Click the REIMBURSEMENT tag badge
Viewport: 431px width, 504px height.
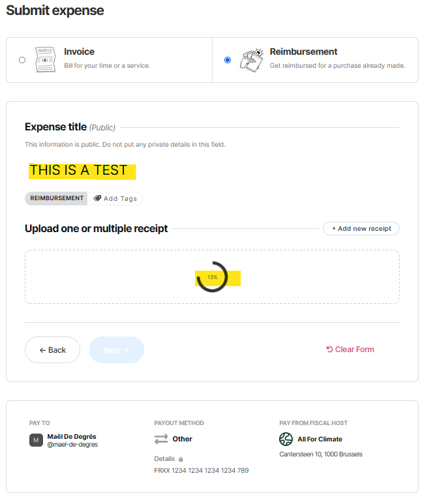(x=57, y=198)
